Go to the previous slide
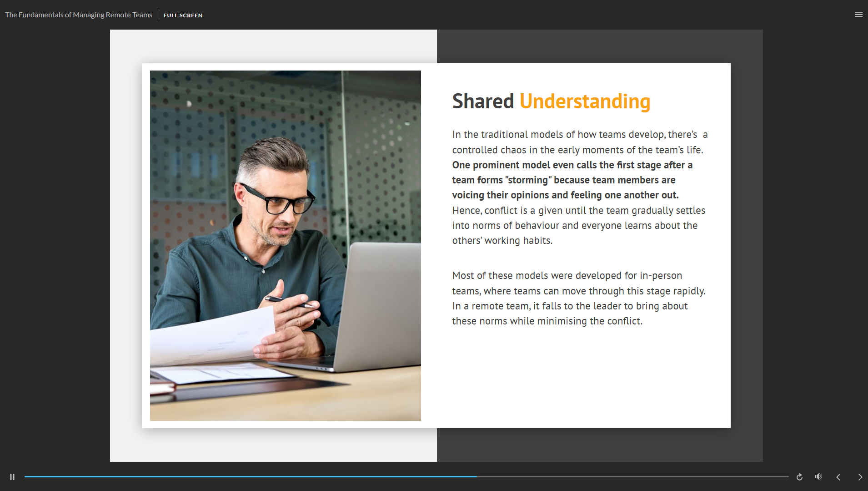 [x=838, y=477]
